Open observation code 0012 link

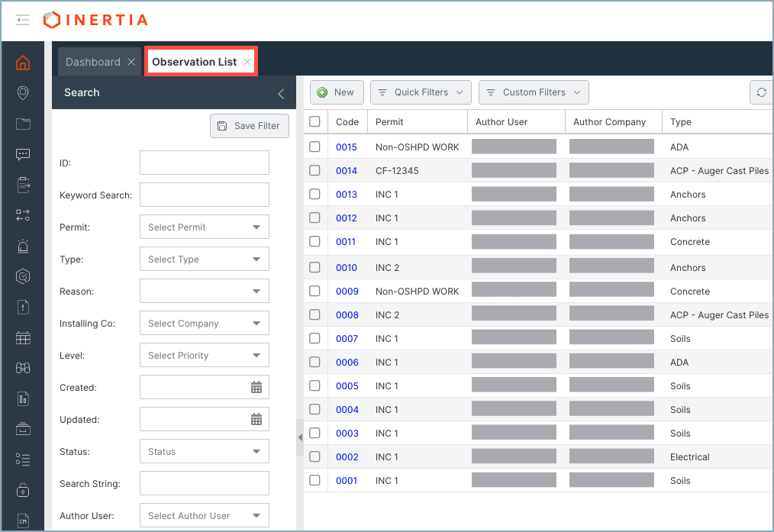(x=347, y=218)
